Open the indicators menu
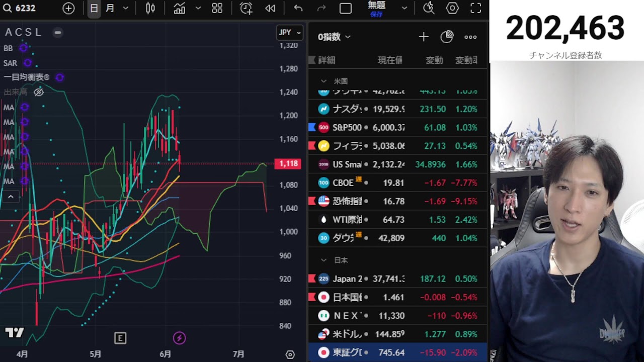The height and width of the screenshot is (362, 644). [179, 8]
